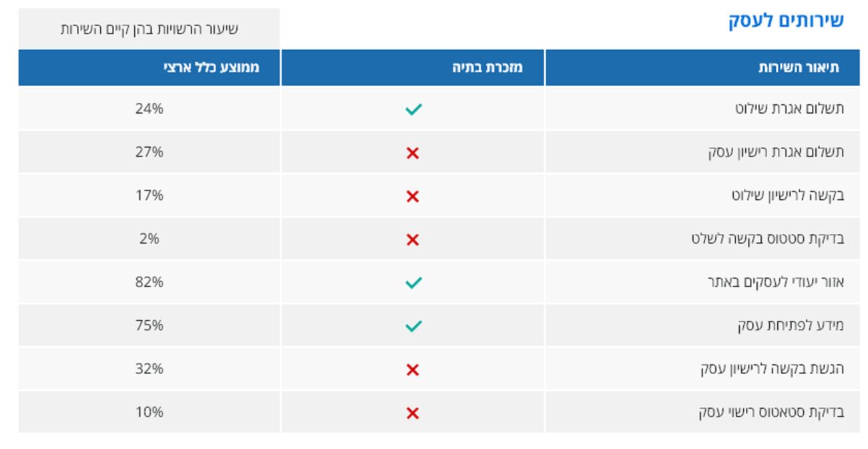Viewport: 868px width, 449px height.
Task: Select the תיאור השירות column header
Action: (x=798, y=67)
